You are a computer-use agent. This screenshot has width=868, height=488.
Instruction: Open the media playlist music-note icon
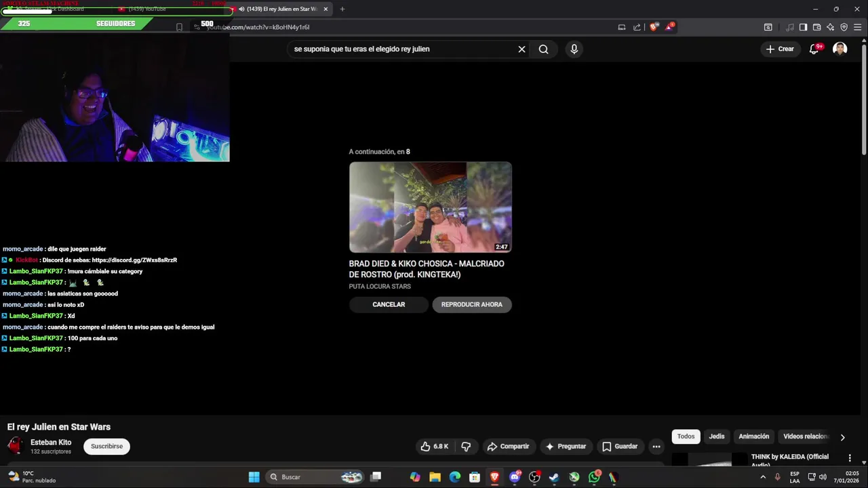coord(789,27)
